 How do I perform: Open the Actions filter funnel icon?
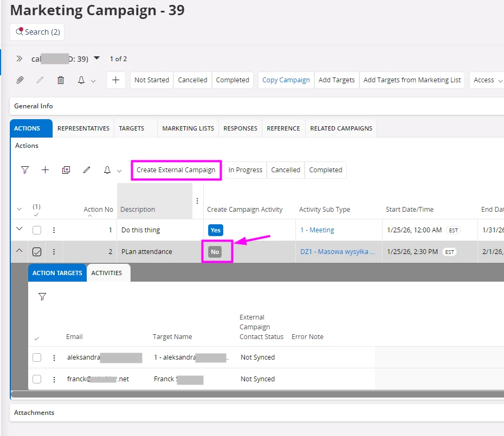click(25, 170)
